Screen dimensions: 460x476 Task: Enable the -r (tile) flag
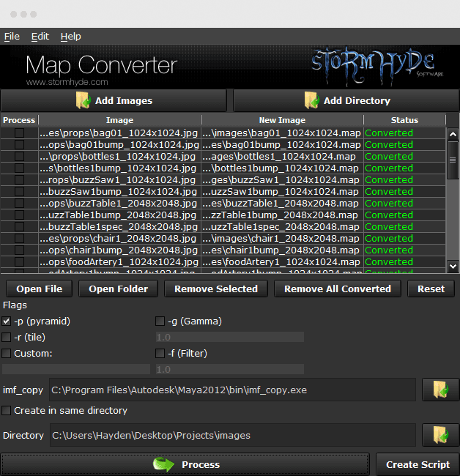pyautogui.click(x=7, y=337)
